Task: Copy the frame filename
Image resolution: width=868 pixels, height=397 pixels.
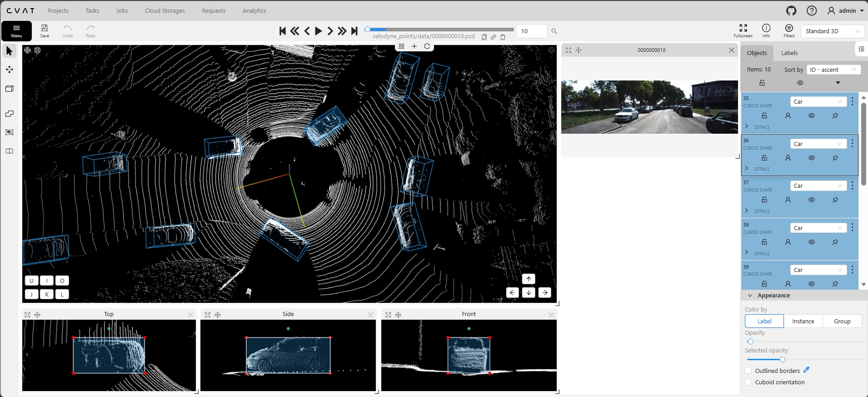Action: pos(484,37)
